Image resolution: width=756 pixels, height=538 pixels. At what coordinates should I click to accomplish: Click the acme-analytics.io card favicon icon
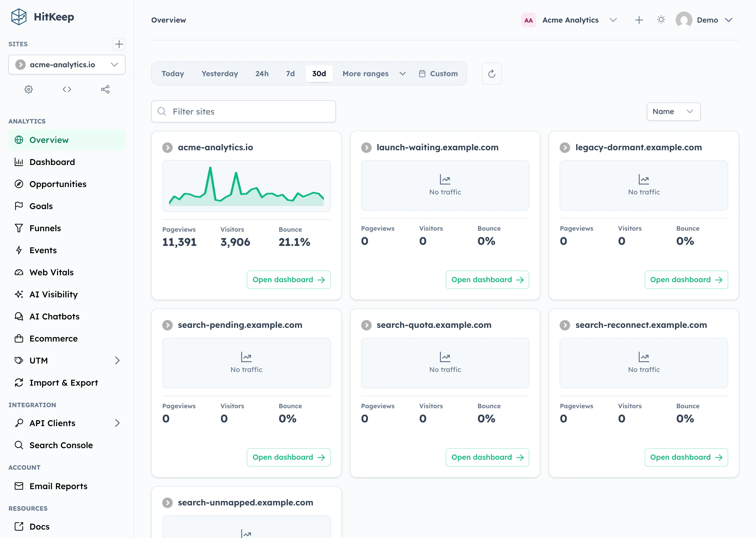click(167, 148)
